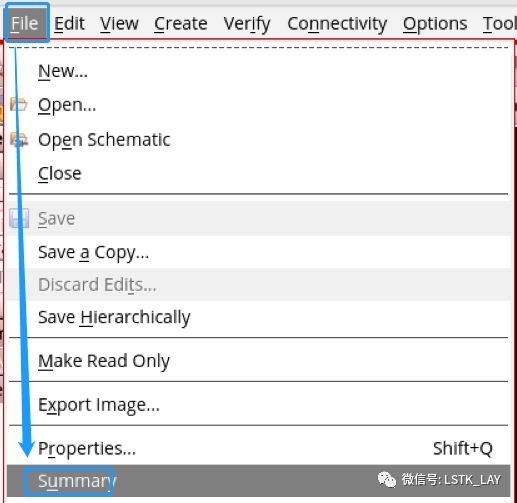The height and width of the screenshot is (503, 517).
Task: Open the Verify menu
Action: 247,23
